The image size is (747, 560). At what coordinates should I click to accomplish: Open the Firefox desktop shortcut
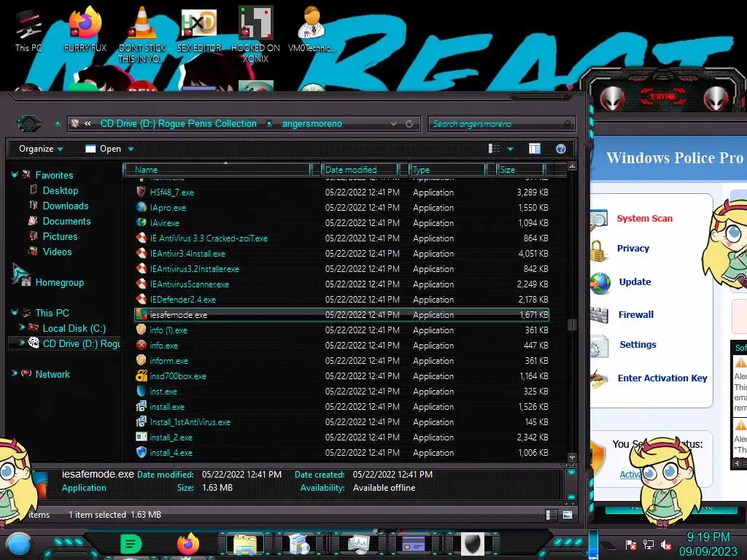point(85,29)
